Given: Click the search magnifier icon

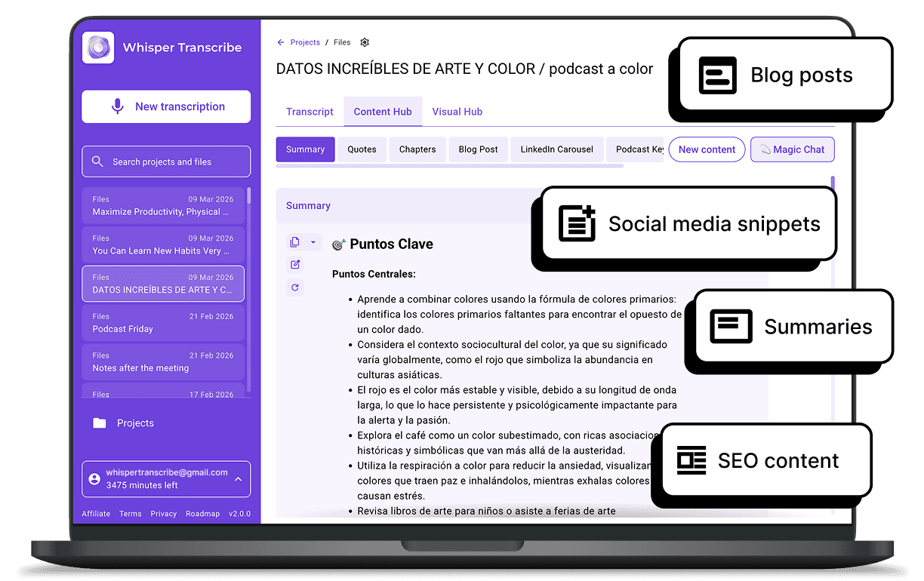Looking at the screenshot, I should click(97, 161).
